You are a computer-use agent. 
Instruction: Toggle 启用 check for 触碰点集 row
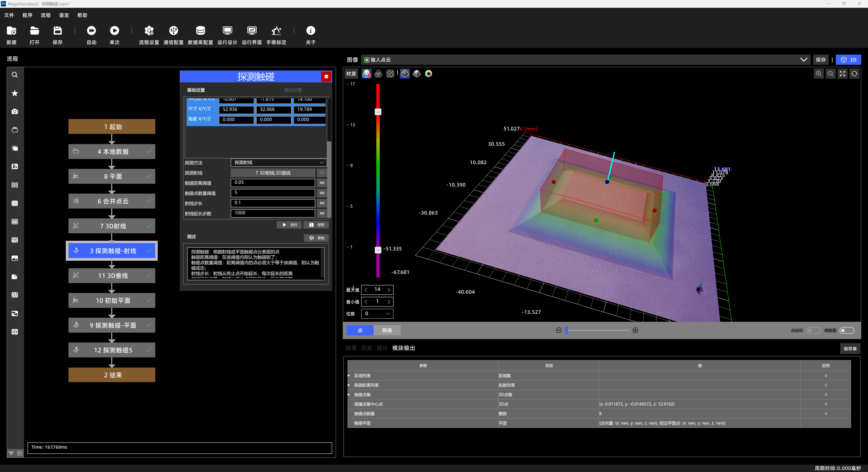826,395
